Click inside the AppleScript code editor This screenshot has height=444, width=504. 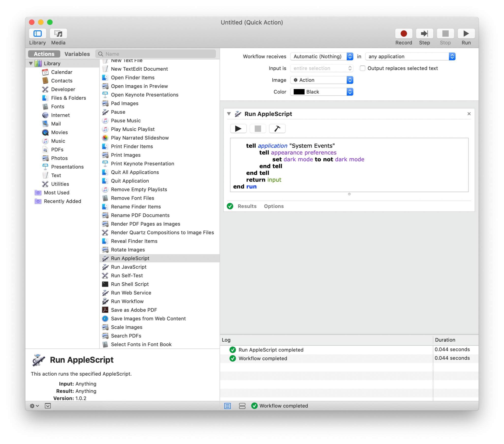[x=349, y=165]
